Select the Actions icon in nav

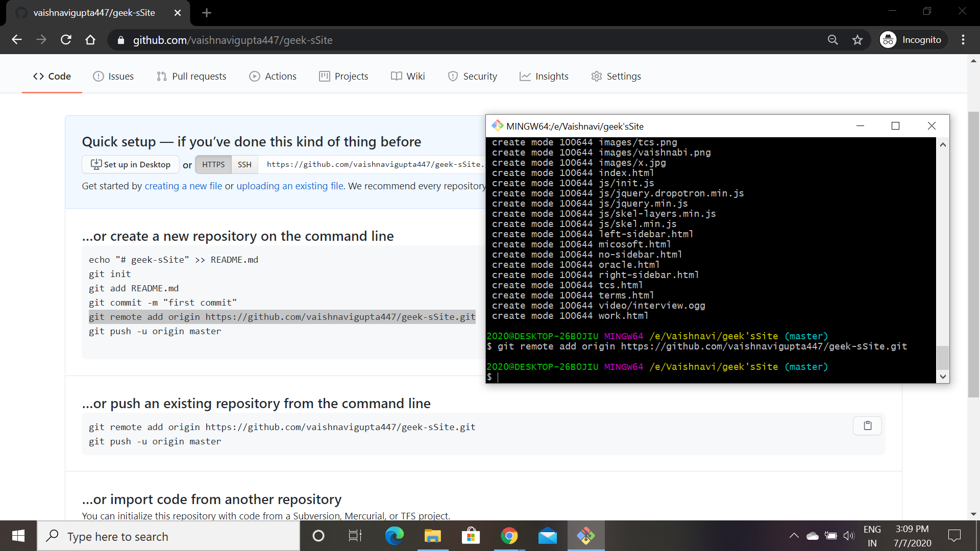(x=254, y=76)
